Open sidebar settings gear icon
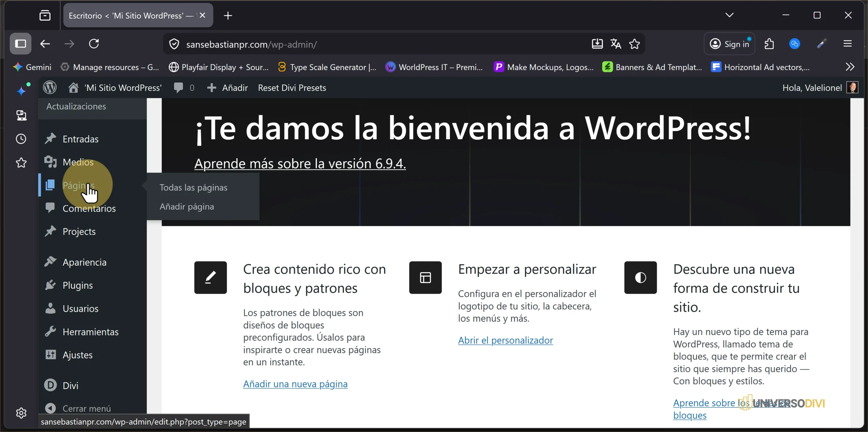 (21, 413)
